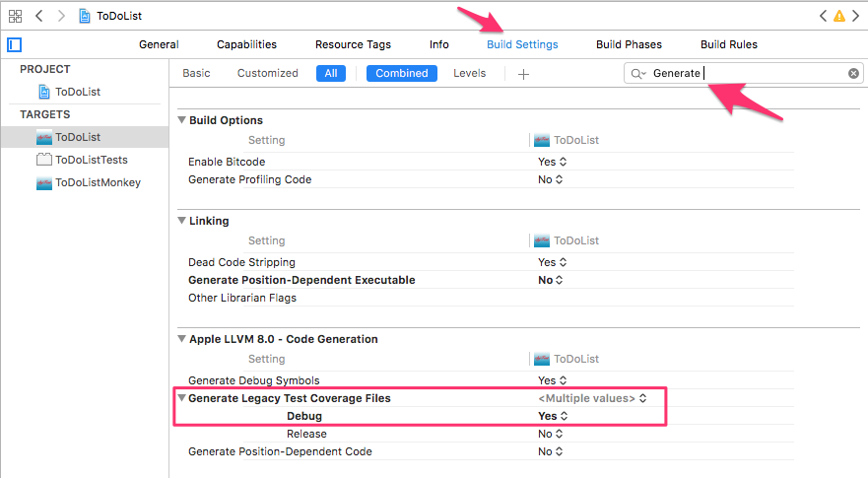Show Basic settings filter
The height and width of the screenshot is (478, 868).
[x=196, y=74]
